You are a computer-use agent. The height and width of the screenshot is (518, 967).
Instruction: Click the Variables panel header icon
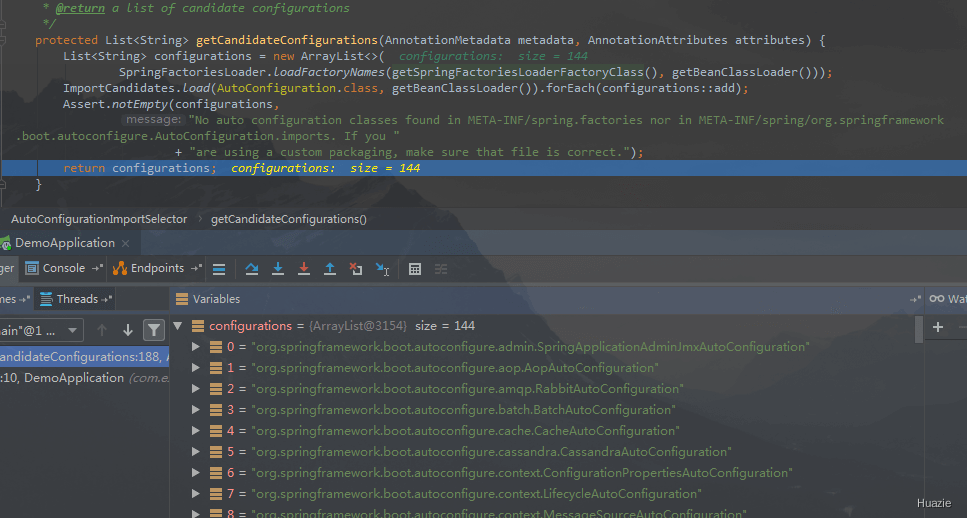click(182, 299)
